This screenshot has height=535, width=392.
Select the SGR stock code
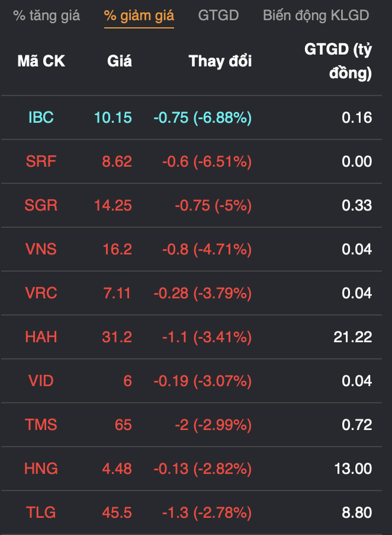click(41, 205)
